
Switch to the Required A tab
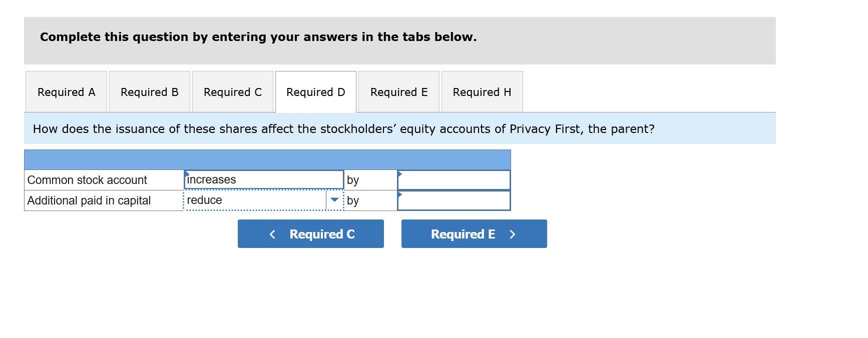pos(66,92)
